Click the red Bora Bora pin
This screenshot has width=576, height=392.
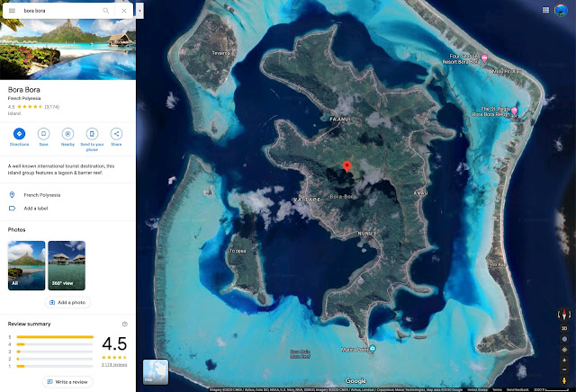(x=346, y=166)
